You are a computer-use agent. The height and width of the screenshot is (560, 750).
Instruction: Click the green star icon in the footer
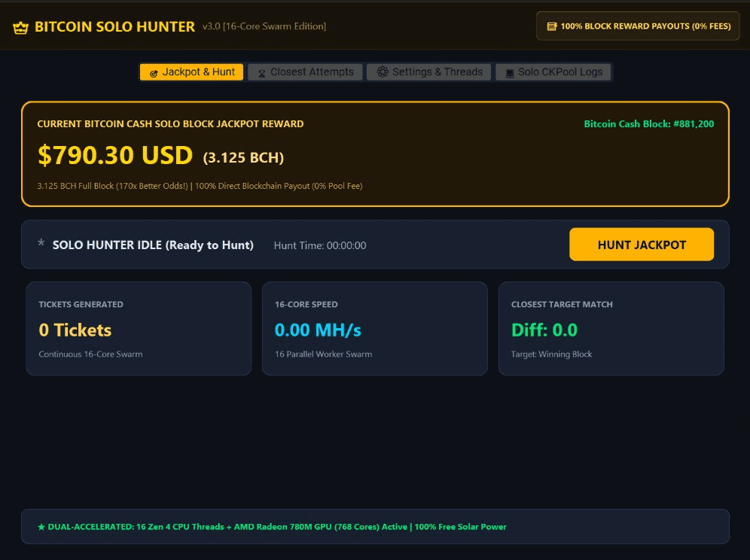click(x=41, y=527)
